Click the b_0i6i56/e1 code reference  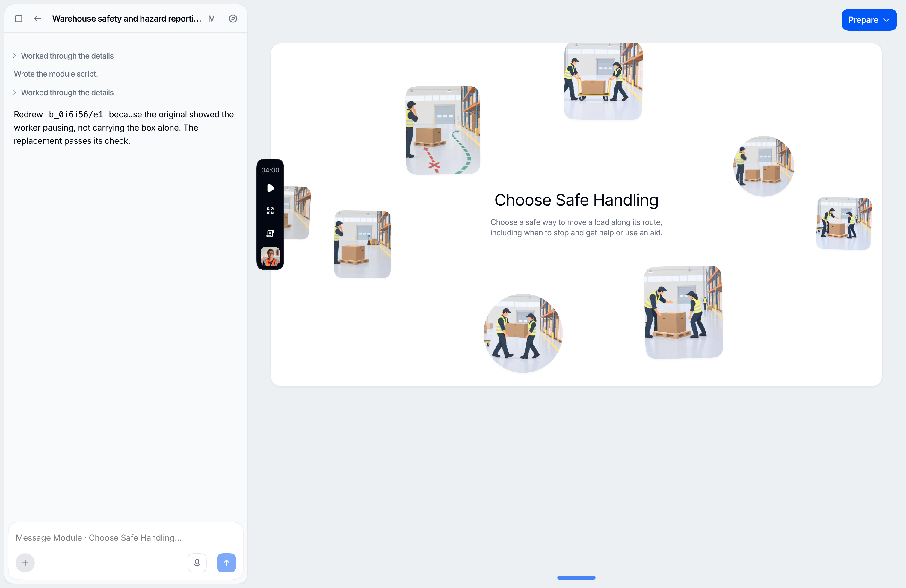[76, 114]
